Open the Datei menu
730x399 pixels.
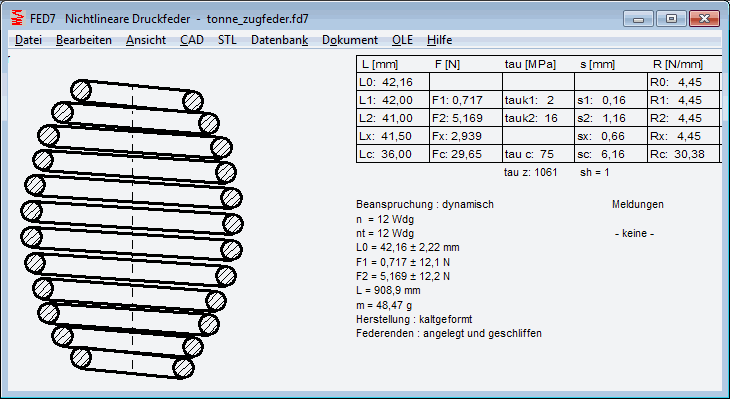[28, 40]
